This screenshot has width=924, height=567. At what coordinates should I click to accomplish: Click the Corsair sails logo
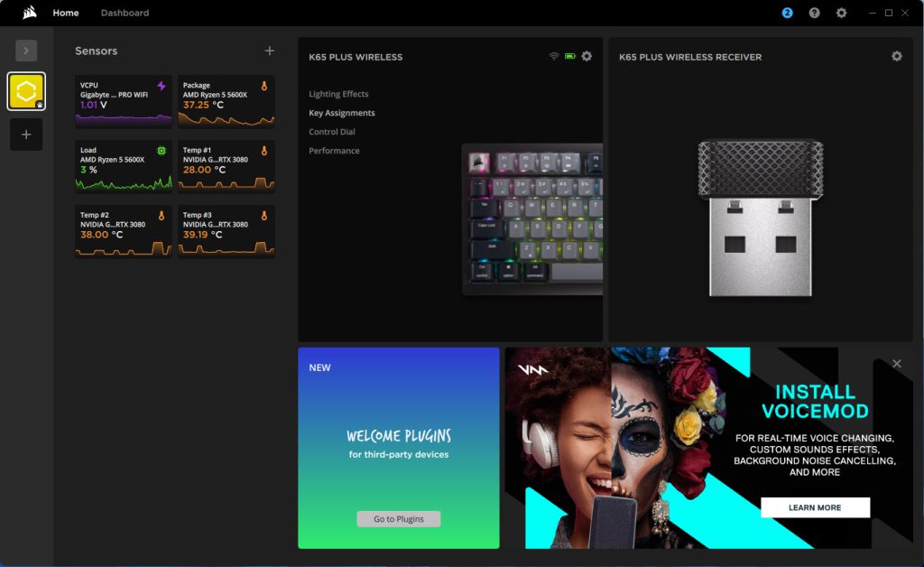pos(30,13)
